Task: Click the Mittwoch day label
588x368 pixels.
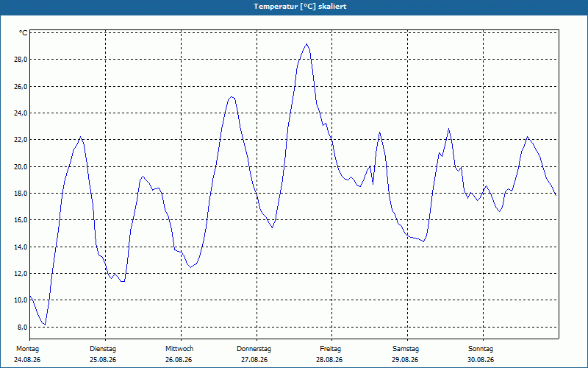Action: point(179,349)
